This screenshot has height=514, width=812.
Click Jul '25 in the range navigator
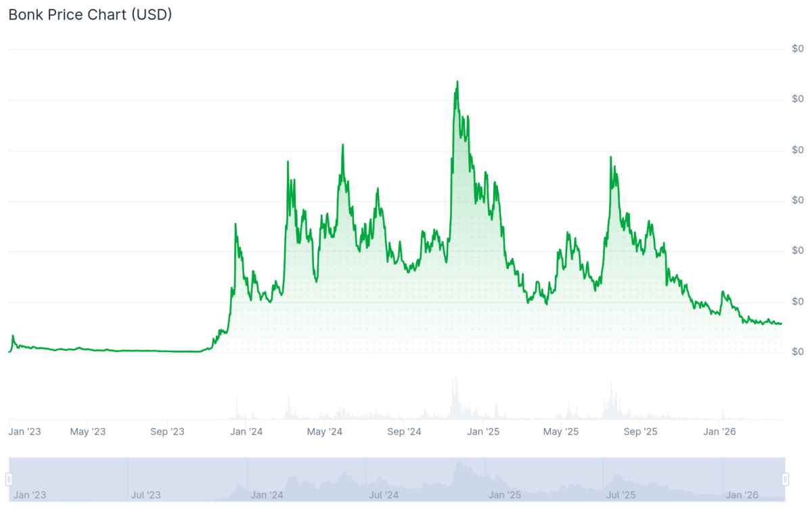[x=621, y=495]
